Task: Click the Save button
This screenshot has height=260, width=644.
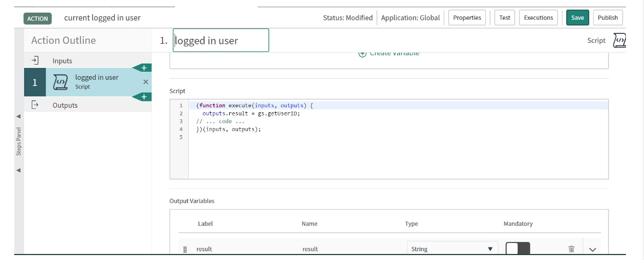Action: [x=577, y=18]
